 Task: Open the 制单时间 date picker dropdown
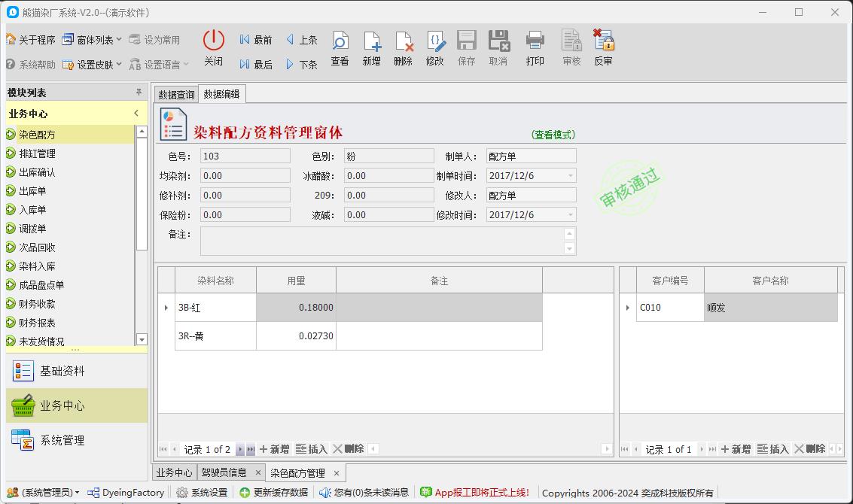(572, 175)
